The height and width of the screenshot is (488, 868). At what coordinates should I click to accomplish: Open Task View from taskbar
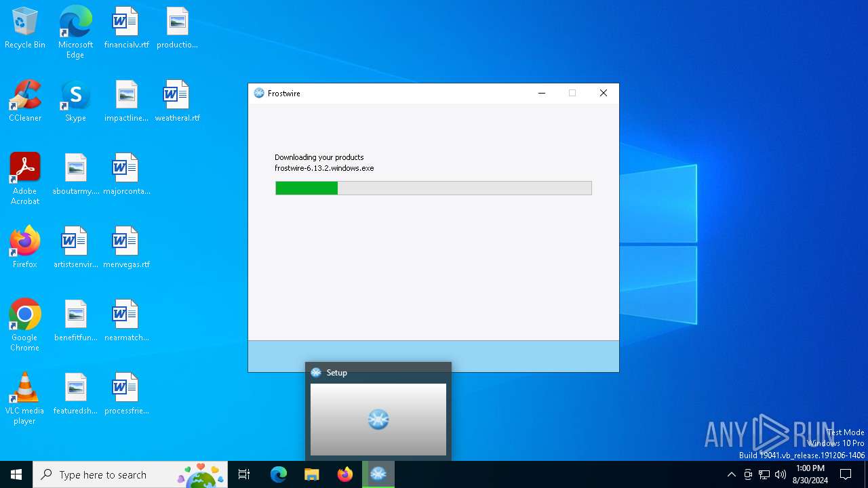(x=244, y=474)
